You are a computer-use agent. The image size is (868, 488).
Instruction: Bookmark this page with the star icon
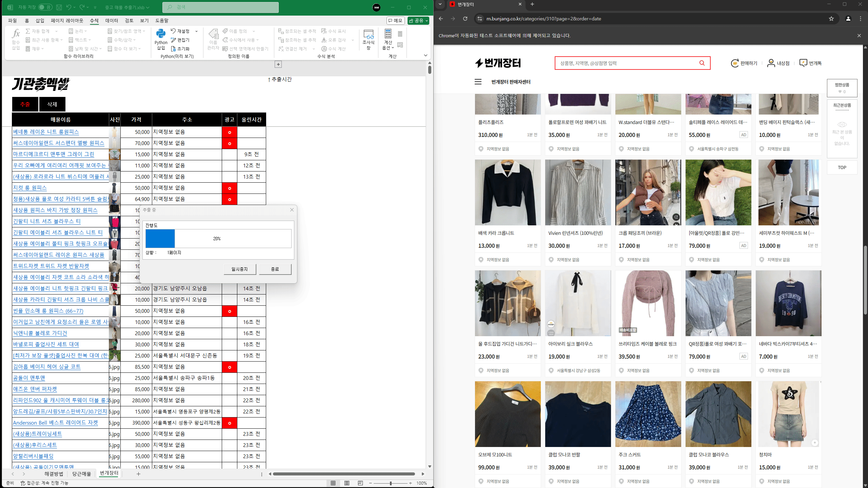pyautogui.click(x=831, y=19)
